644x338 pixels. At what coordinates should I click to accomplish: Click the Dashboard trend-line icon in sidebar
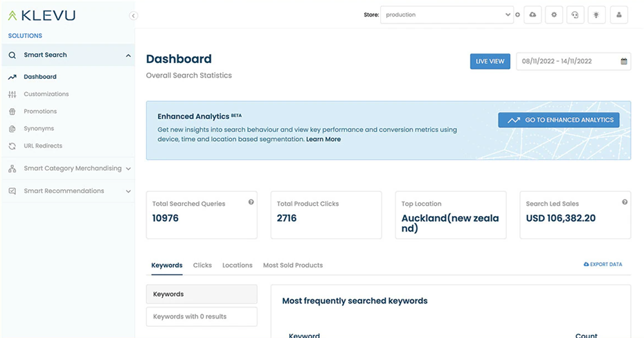[12, 77]
